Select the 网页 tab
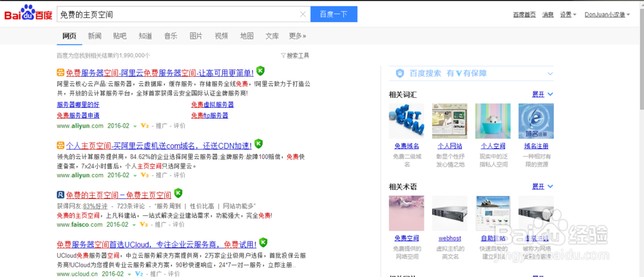Image resolution: width=644 pixels, height=277 pixels. click(x=70, y=36)
